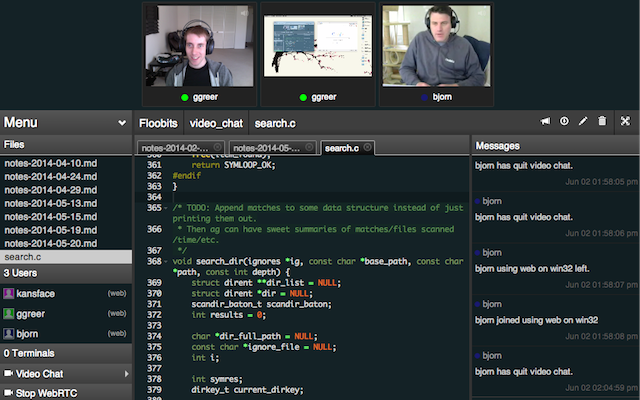This screenshot has height=400, width=640.
Task: Open notes-2014-04-24.md in file list
Action: point(66,177)
